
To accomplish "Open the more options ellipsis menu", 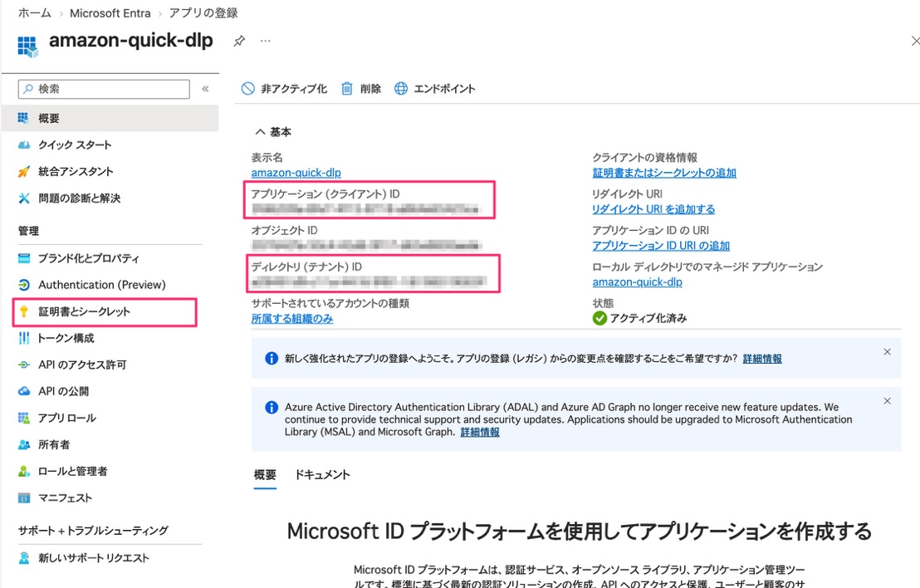I will tap(266, 41).
